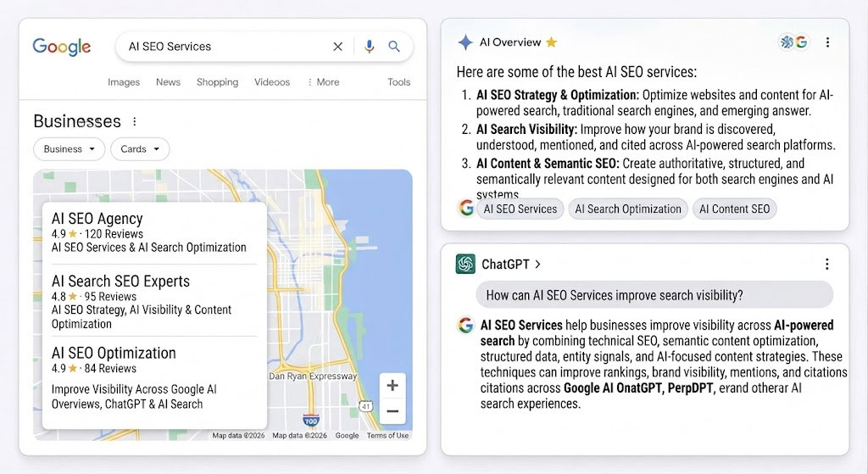Expand the Cards filter dropdown

tap(140, 149)
